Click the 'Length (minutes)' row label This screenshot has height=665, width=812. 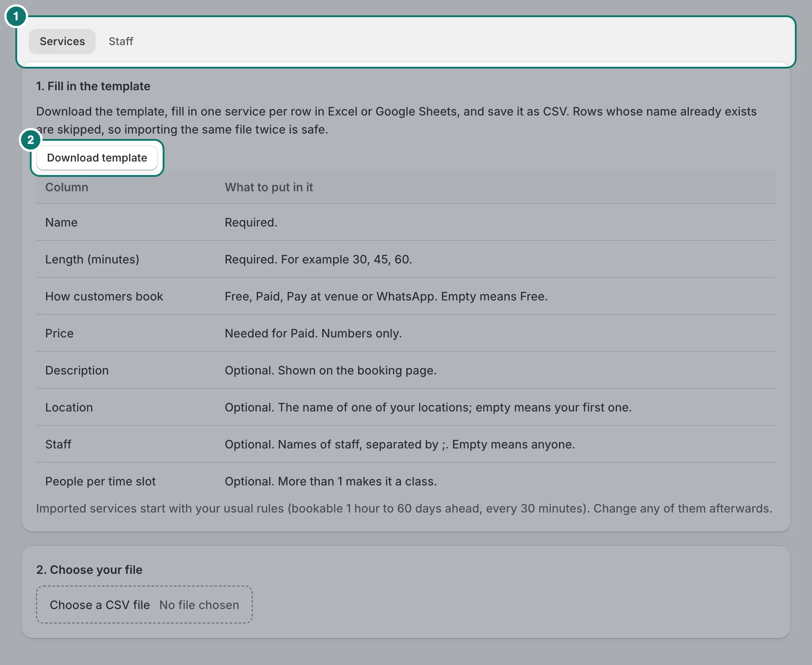92,259
